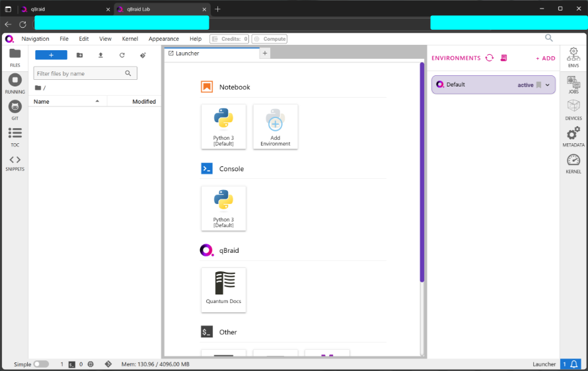Refresh the environments list
Viewport: 588px width, 371px height.
coord(490,57)
